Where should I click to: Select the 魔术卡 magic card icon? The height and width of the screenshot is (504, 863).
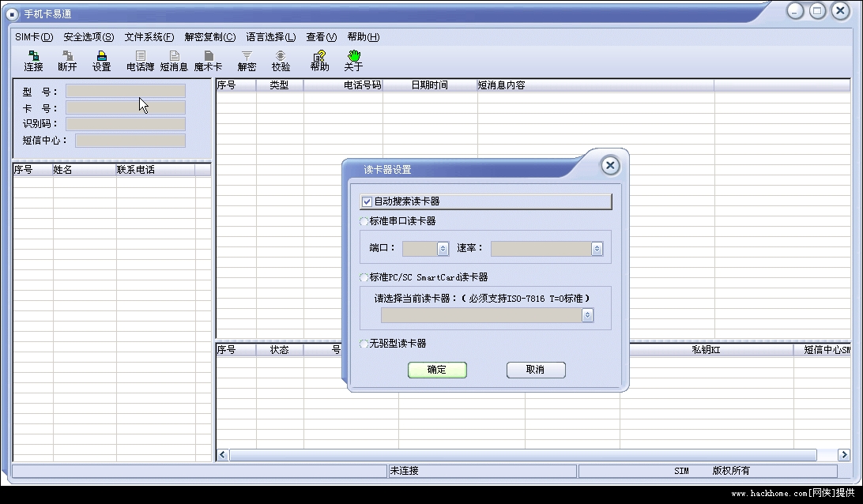208,61
